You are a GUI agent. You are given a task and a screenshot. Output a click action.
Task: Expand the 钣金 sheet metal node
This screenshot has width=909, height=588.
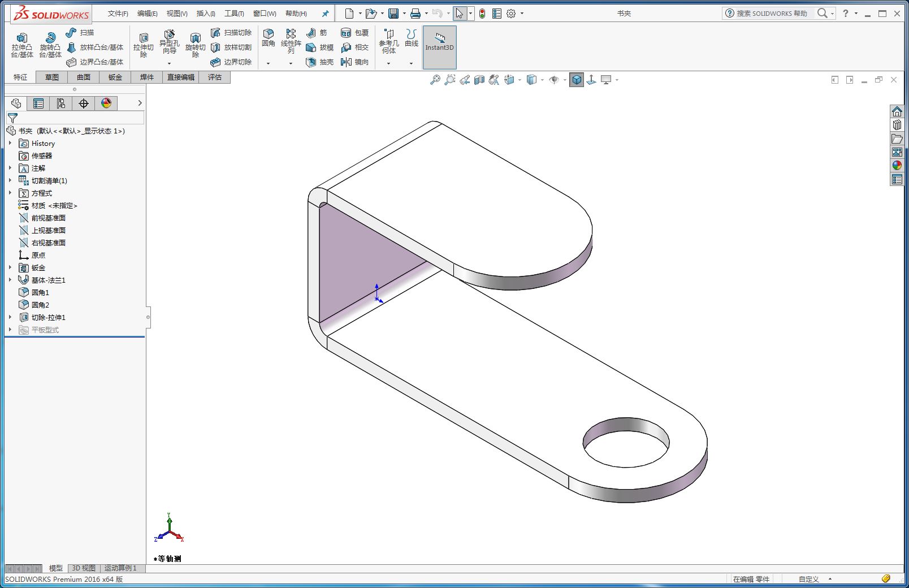point(10,268)
